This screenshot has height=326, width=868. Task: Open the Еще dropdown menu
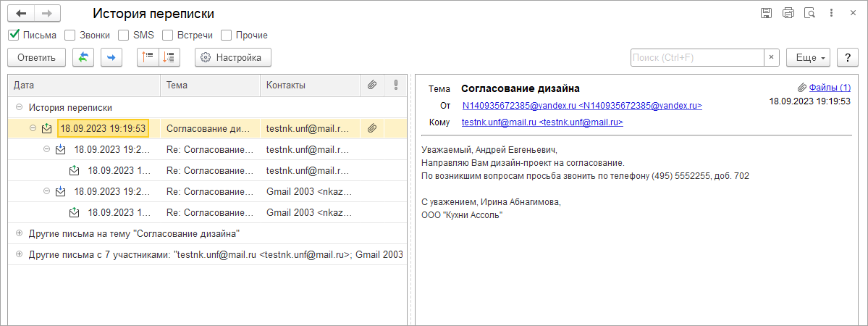(x=806, y=57)
